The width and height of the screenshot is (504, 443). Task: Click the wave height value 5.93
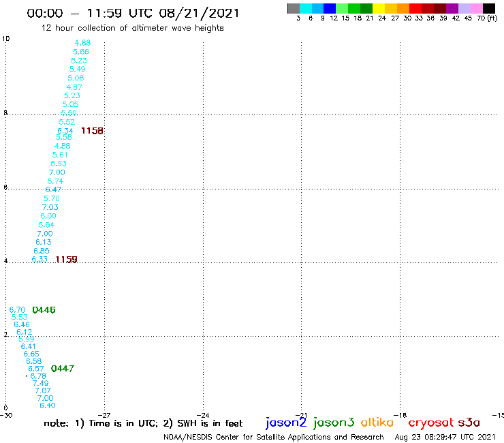click(x=59, y=164)
